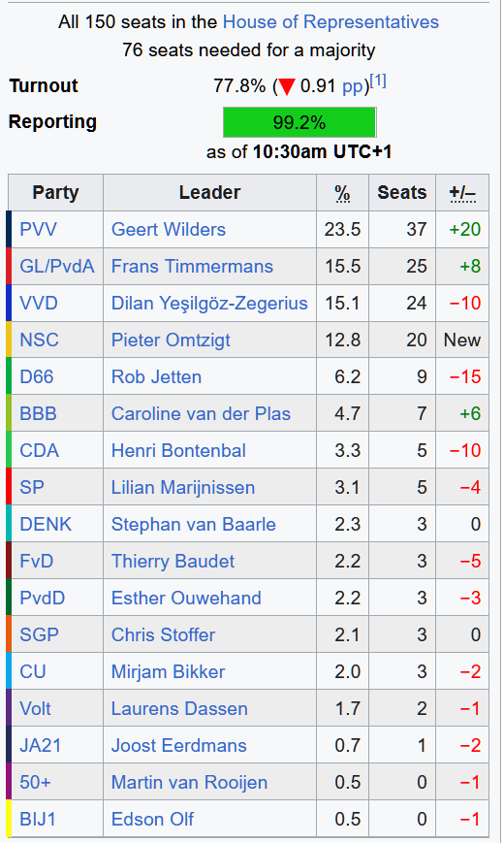Click the red turnout decrease arrow icon
The height and width of the screenshot is (843, 504).
point(287,86)
